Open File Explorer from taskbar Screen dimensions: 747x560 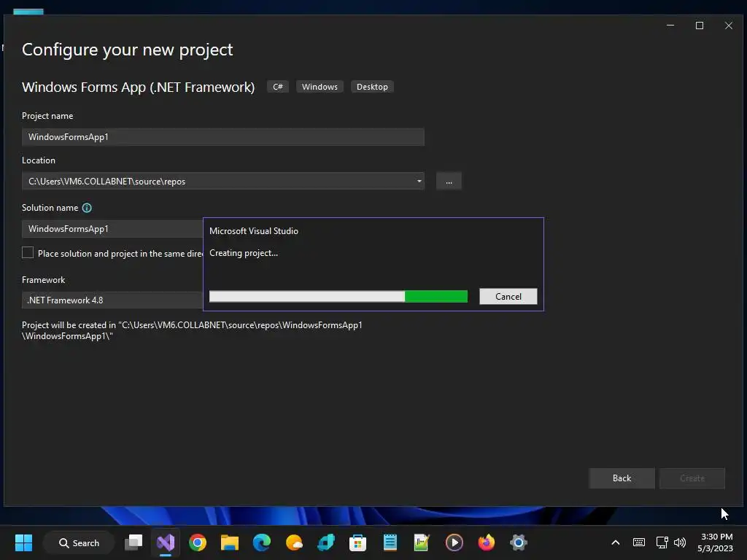tap(230, 542)
